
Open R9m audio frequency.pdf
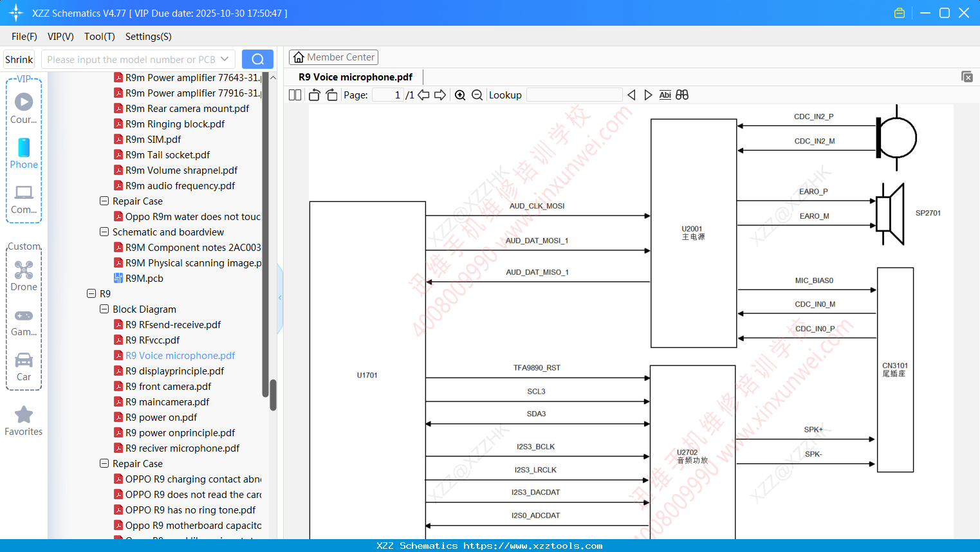coord(180,185)
